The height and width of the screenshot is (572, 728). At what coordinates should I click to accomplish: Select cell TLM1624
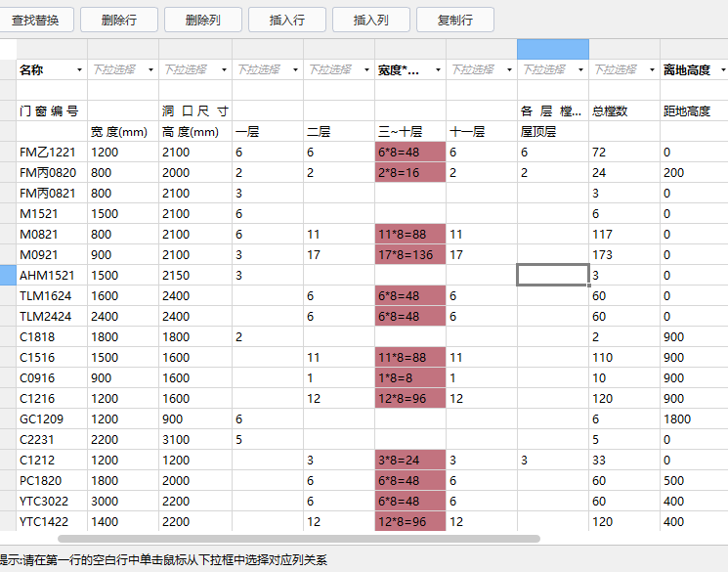(52, 296)
